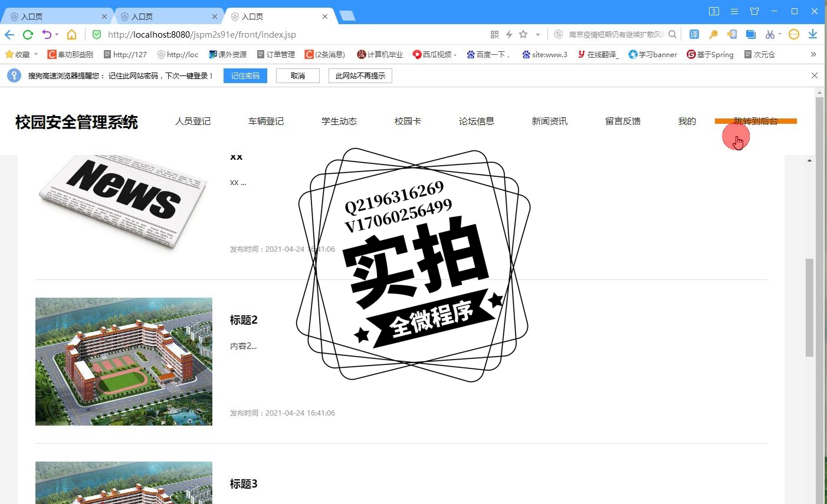827x504 pixels.
Task: Close the active 入口页 tab
Action: (x=325, y=17)
